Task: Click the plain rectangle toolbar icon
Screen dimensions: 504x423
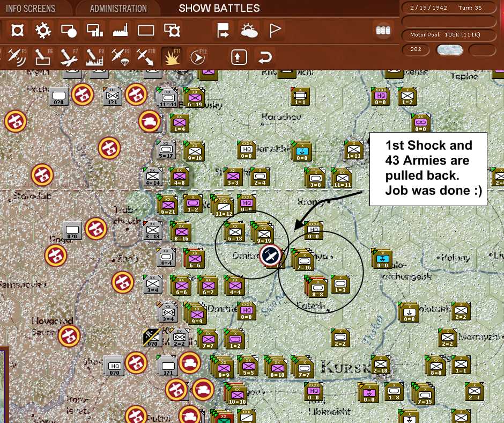Action: 146,31
